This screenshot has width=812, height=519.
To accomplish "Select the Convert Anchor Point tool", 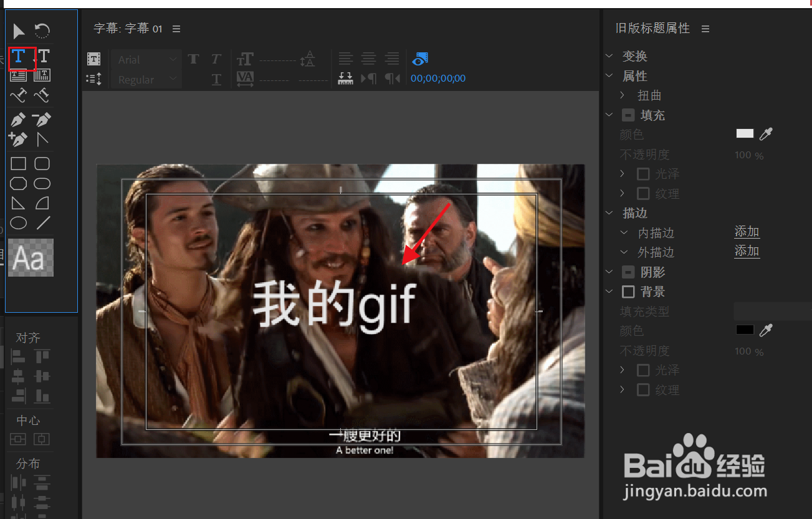I will pos(42,139).
